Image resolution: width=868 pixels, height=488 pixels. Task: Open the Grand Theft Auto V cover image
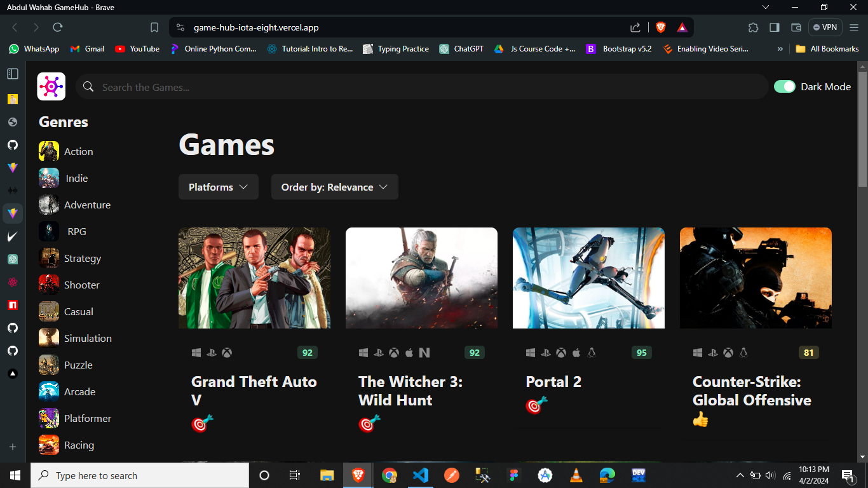[254, 278]
